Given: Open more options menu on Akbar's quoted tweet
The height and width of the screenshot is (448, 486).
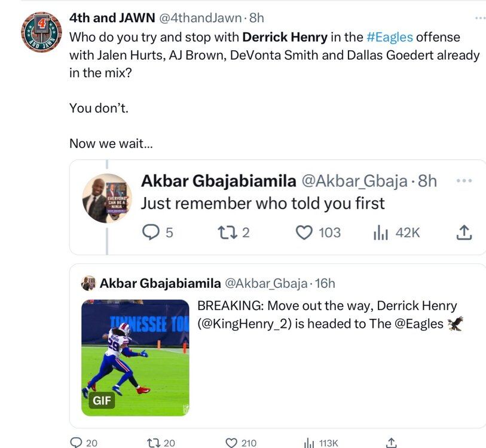Looking at the screenshot, I should 464,180.
